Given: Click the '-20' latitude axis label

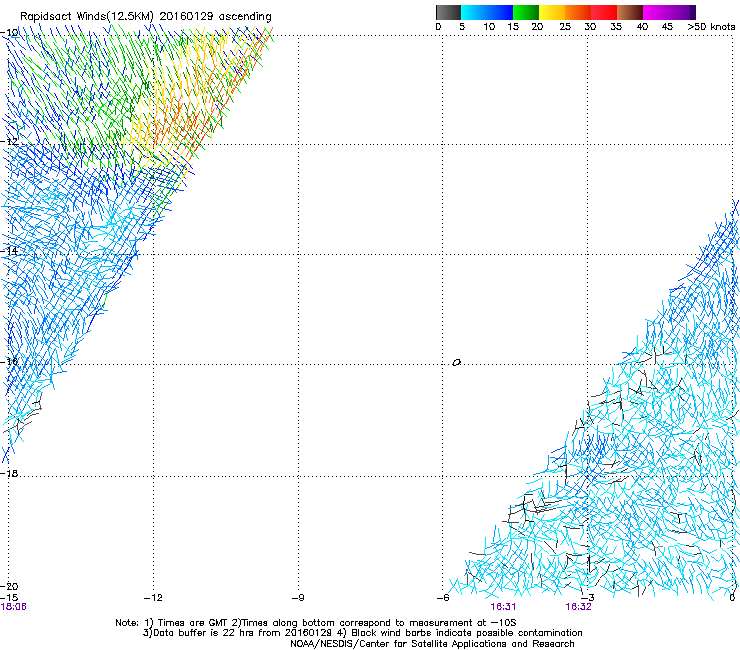Looking at the screenshot, I should coord(9,586).
